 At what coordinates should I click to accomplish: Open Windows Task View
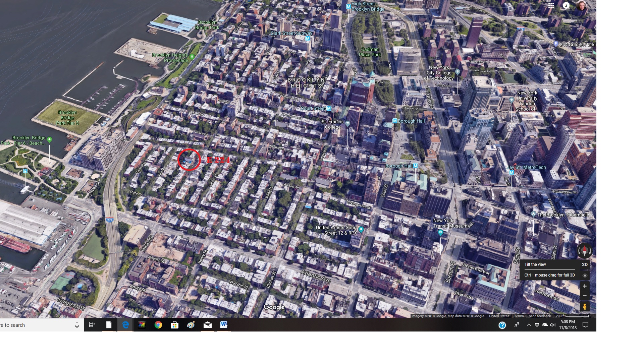(92, 325)
